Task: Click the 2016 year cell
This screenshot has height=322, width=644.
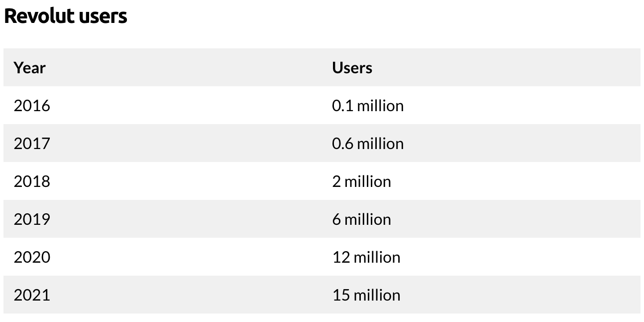Action: coord(32,106)
